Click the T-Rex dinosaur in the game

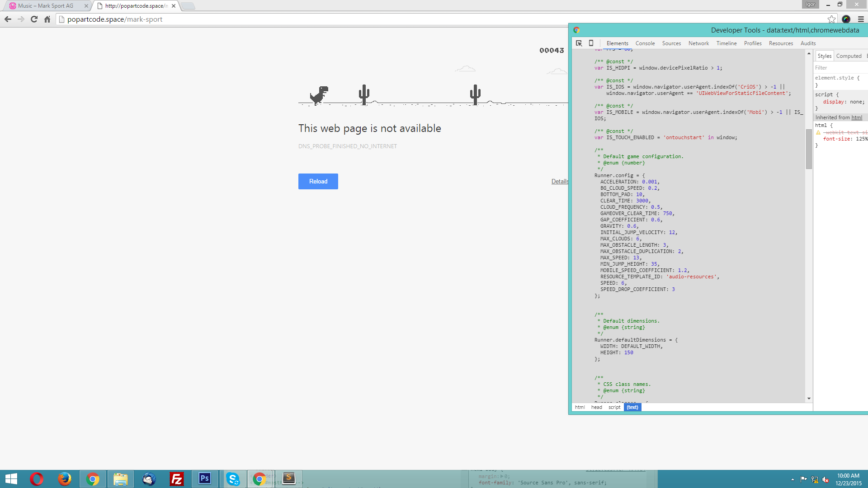[x=319, y=95]
